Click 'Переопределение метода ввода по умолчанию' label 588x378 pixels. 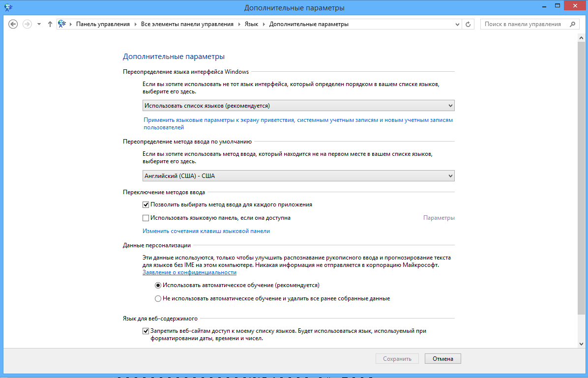[x=187, y=142]
